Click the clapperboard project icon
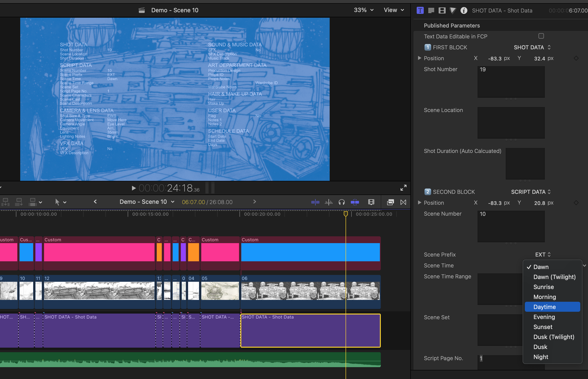The image size is (588, 379). (x=142, y=10)
